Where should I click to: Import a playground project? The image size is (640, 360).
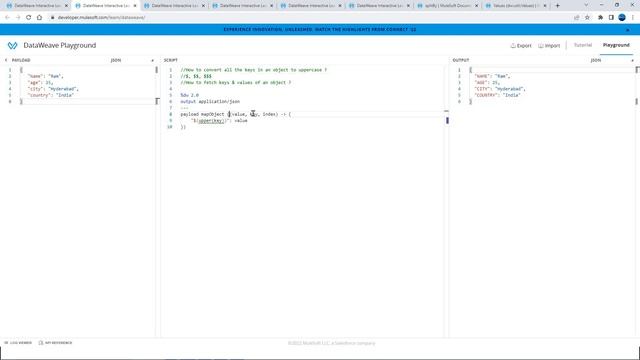(549, 46)
